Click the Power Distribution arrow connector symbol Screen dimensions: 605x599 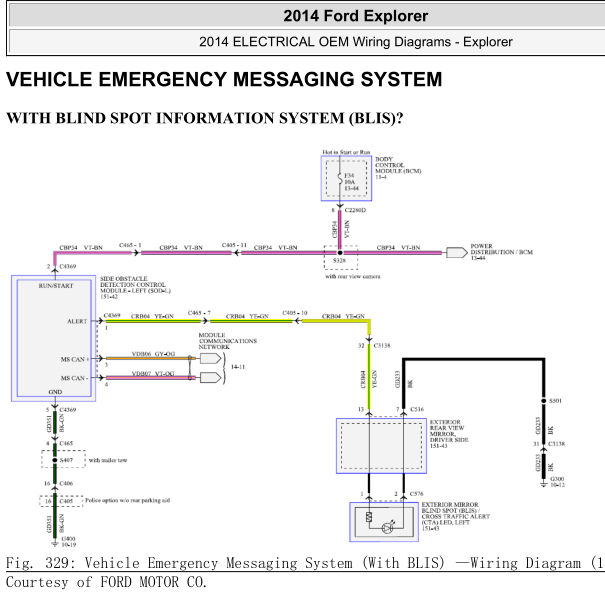457,252
